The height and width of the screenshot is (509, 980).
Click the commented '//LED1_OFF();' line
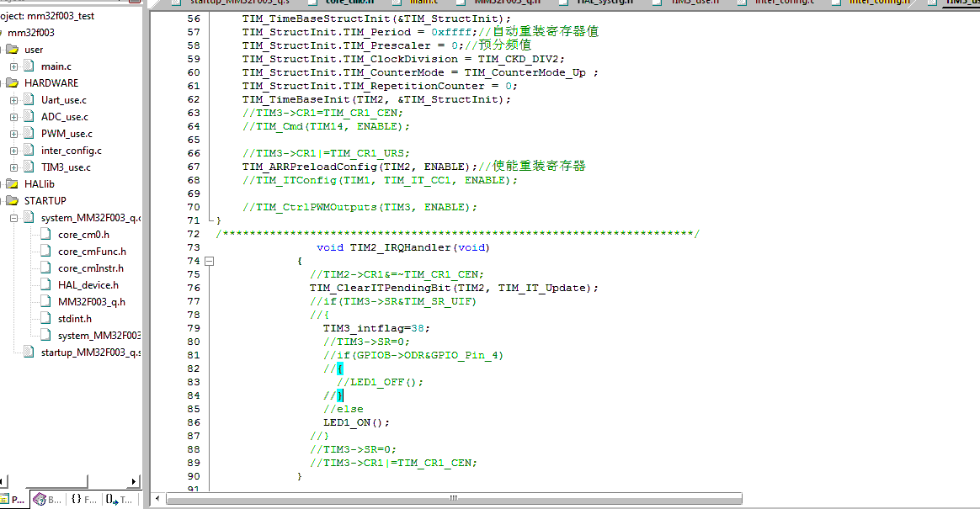point(380,382)
